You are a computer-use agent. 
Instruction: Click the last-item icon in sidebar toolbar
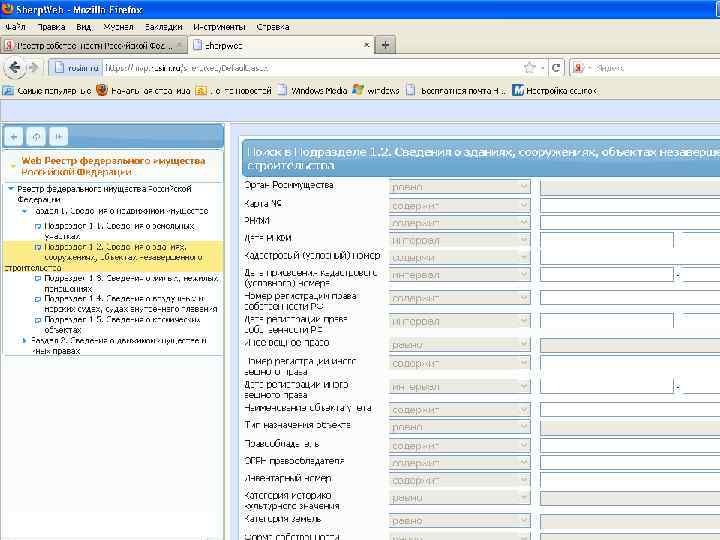point(59,136)
